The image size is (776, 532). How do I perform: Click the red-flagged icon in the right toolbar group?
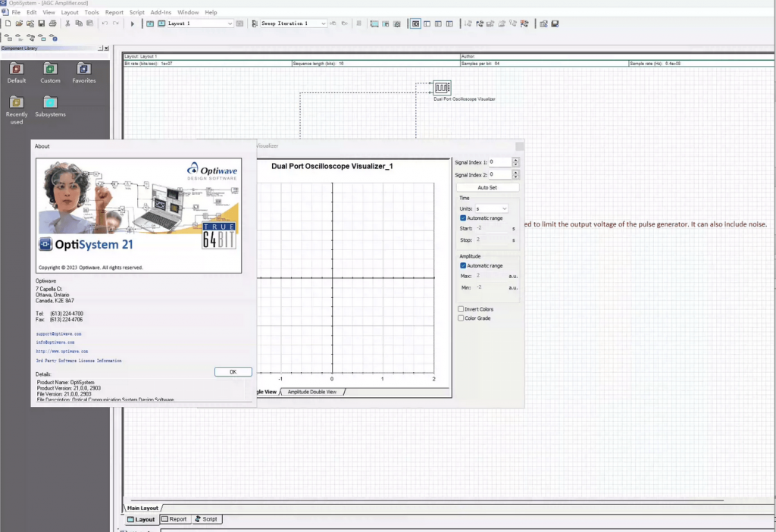524,23
